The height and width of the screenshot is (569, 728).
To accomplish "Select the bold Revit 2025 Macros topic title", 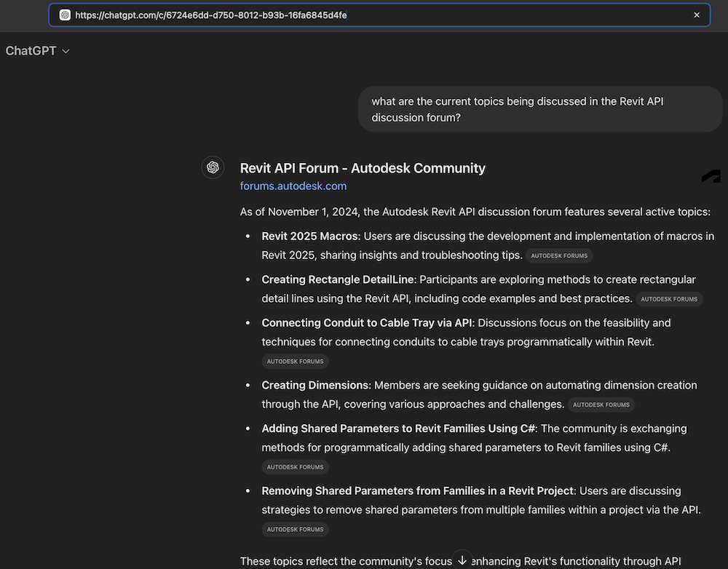I will (x=309, y=236).
